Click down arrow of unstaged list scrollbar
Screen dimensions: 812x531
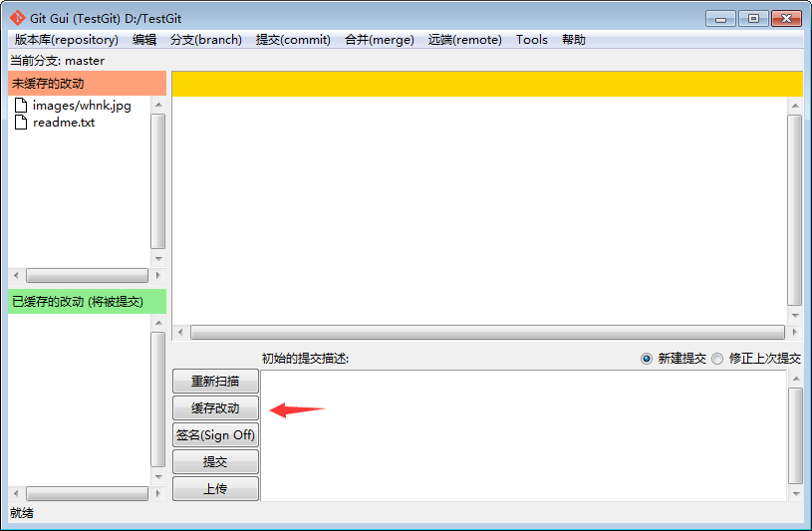pyautogui.click(x=158, y=258)
